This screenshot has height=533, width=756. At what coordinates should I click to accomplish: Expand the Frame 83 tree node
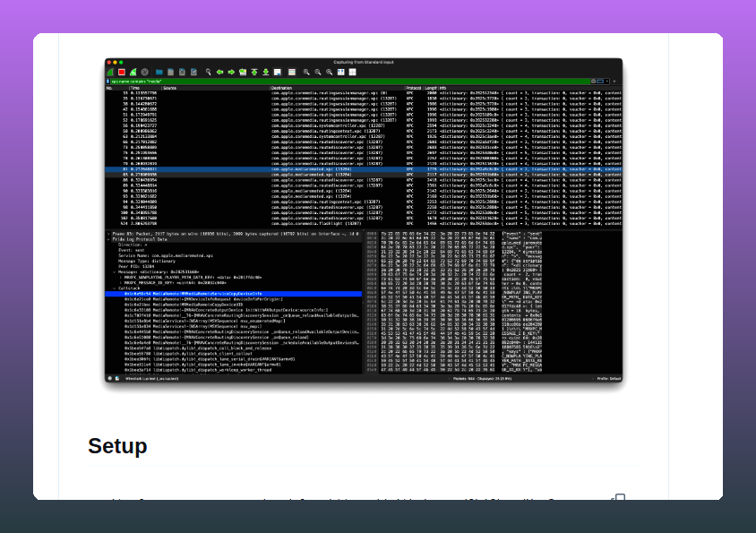point(108,234)
